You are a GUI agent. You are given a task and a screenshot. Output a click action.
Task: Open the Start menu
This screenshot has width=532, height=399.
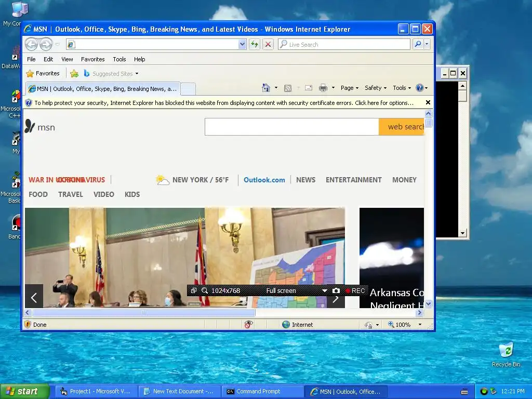coord(24,391)
